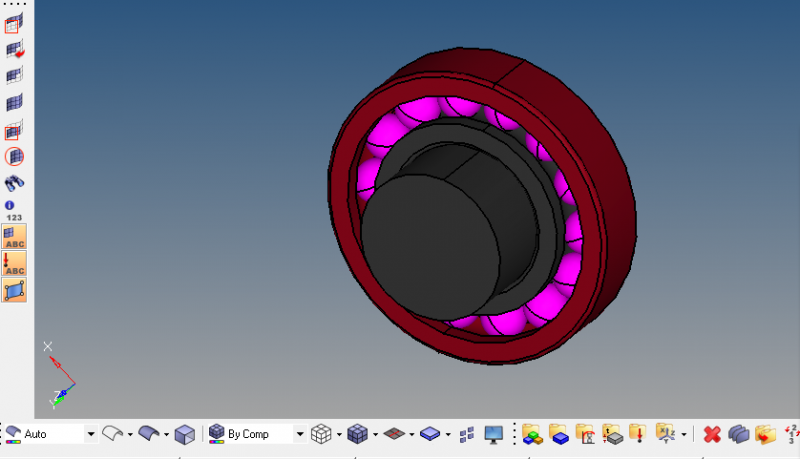Click the wireframe elements cube icon

(321, 434)
